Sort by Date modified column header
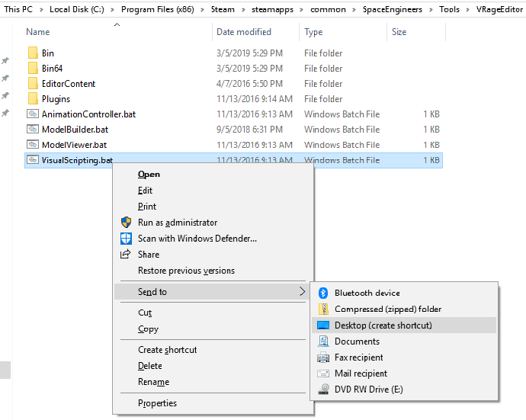Screen dimensions: 526x420 click(x=244, y=32)
